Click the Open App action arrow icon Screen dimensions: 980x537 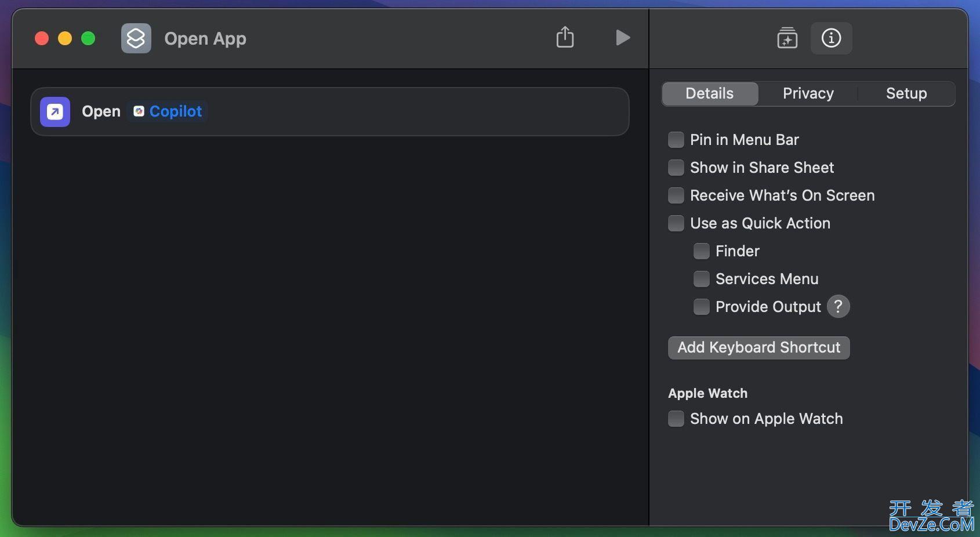(55, 111)
